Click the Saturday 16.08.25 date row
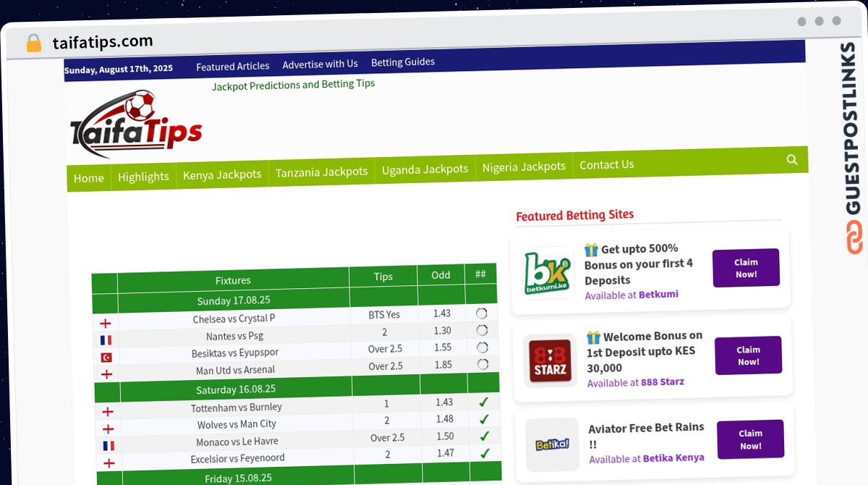 click(237, 389)
